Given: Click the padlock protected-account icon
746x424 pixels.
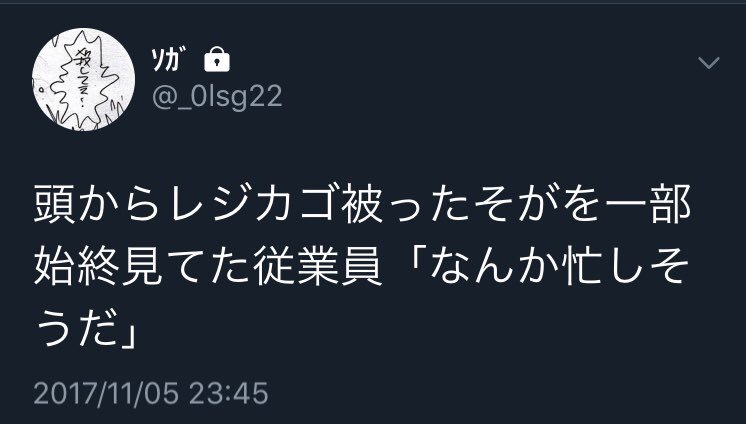Looking at the screenshot, I should 217,59.
